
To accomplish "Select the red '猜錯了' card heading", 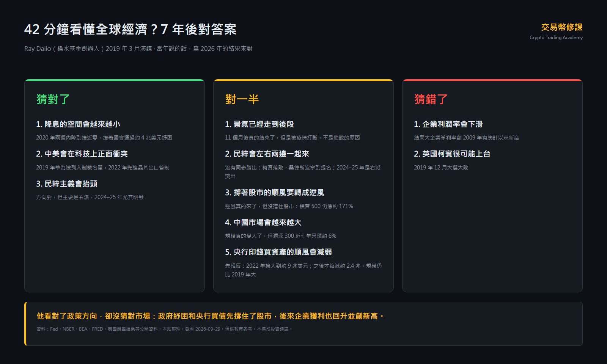I will tap(431, 99).
